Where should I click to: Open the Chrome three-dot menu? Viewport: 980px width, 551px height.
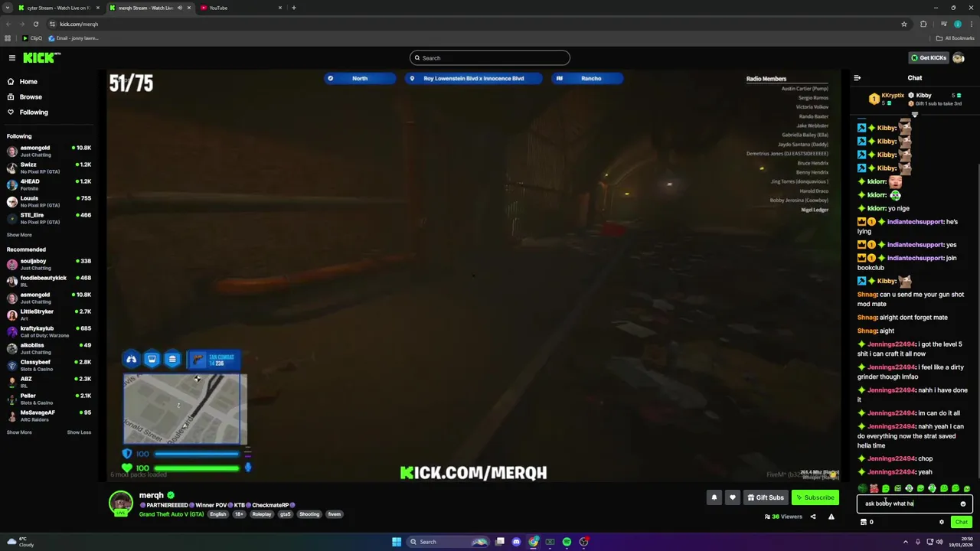pyautogui.click(x=972, y=24)
